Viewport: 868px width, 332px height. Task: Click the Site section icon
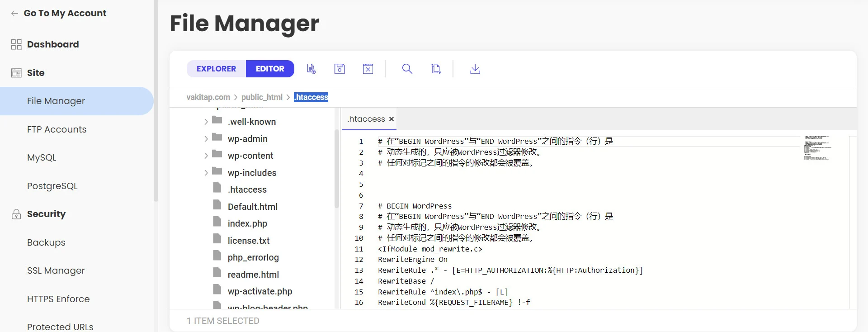16,73
